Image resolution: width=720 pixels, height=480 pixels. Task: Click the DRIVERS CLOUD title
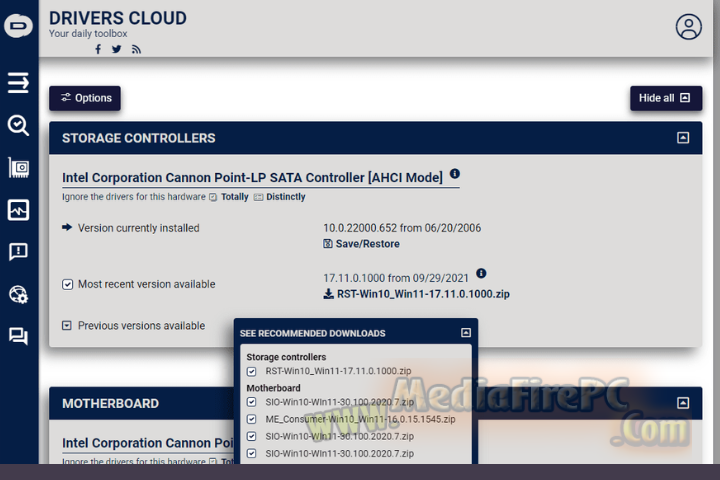tap(118, 18)
